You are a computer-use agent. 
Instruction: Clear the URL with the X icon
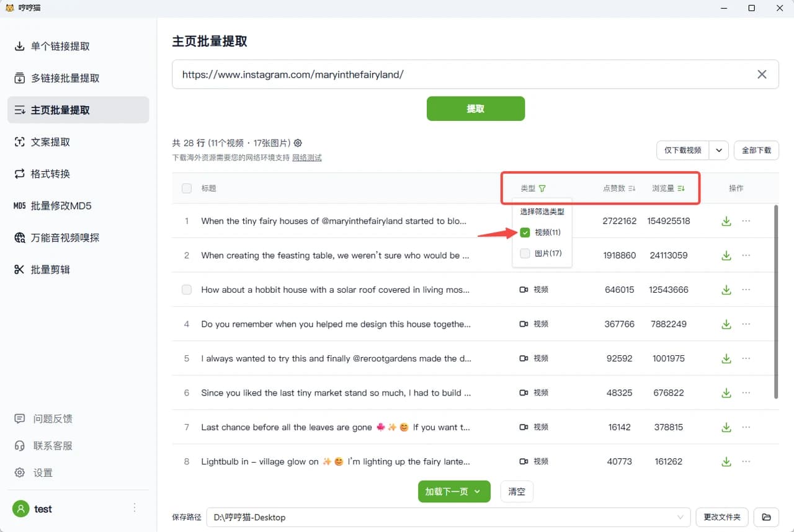click(762, 74)
